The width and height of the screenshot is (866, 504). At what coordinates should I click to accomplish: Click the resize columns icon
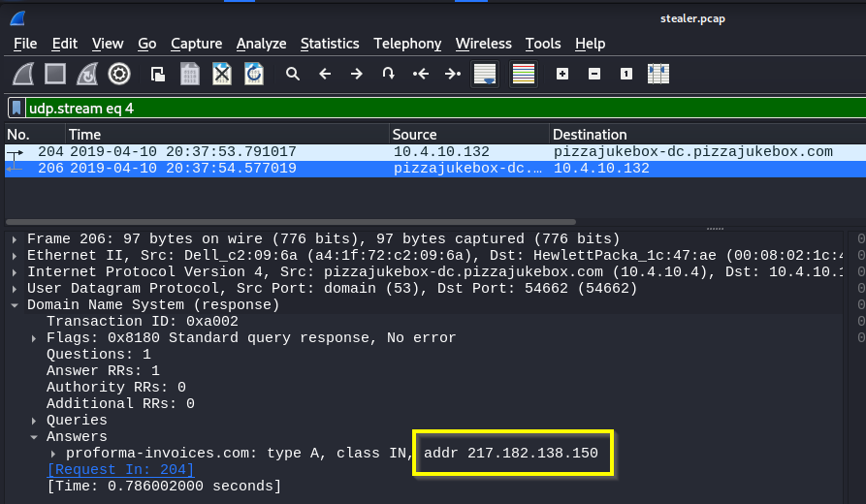pyautogui.click(x=658, y=74)
